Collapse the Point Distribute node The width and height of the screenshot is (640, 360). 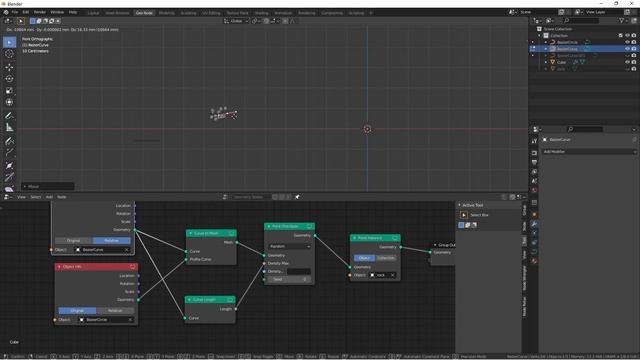pos(269,226)
